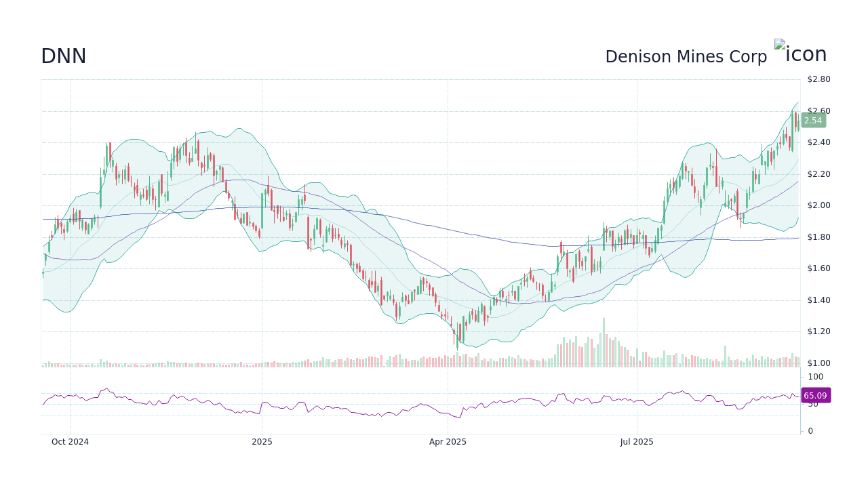Screen dimensions: 868x488
Task: Select the 2025 axis label
Action: (262, 441)
